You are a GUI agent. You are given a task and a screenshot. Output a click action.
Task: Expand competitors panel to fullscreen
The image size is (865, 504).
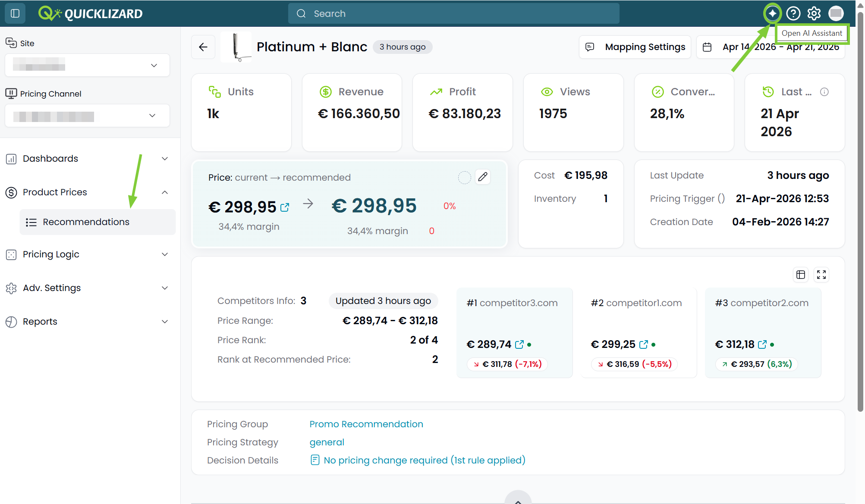point(821,275)
